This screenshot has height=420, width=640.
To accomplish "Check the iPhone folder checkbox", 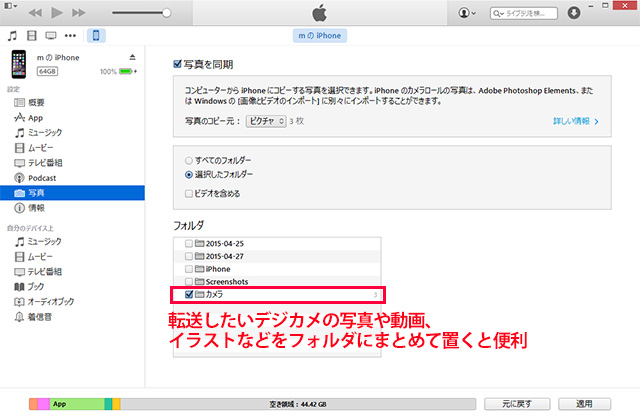I will click(189, 269).
